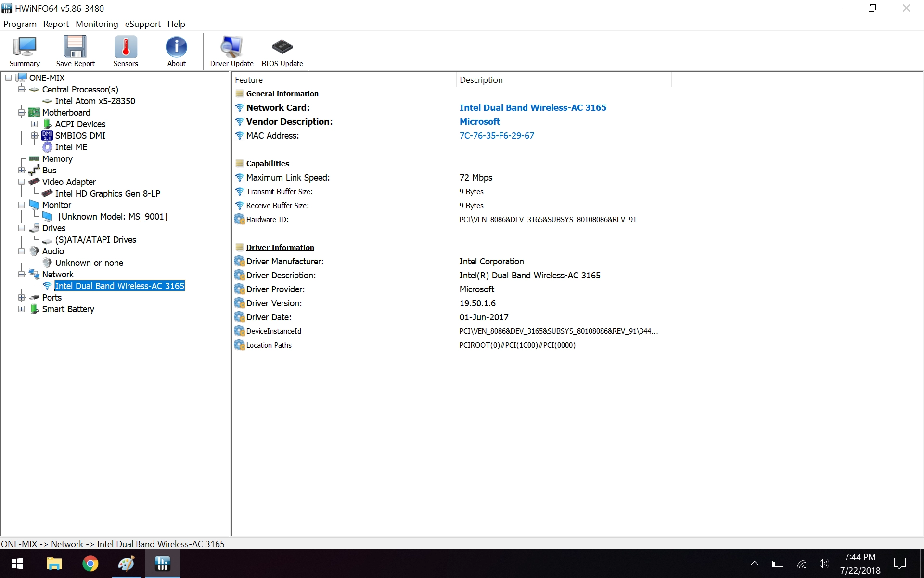The width and height of the screenshot is (924, 578).
Task: Select the Unknown or none audio item
Action: coord(89,263)
